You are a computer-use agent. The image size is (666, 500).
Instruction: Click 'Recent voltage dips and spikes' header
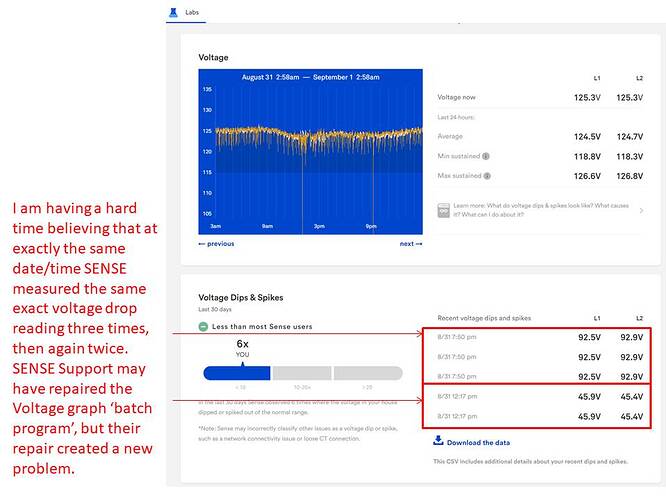click(x=484, y=318)
